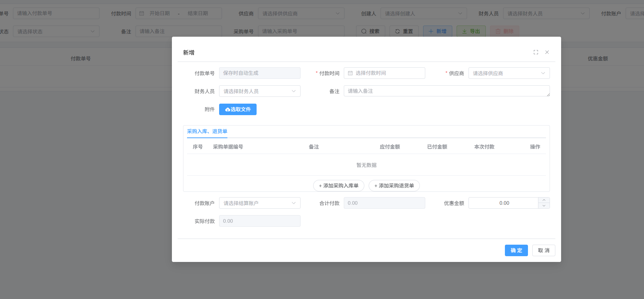Click 已付金额 column header
Screen dimensions: 644x299
pyautogui.click(x=437, y=147)
